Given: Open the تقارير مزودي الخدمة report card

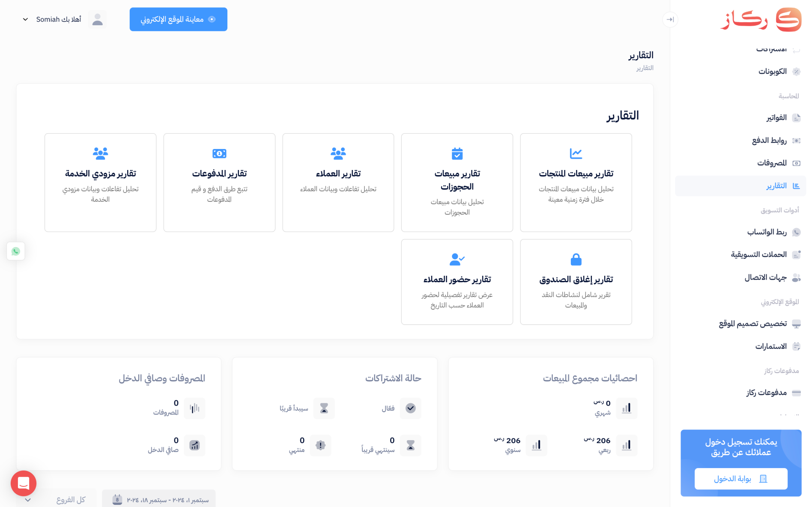Looking at the screenshot, I should pyautogui.click(x=100, y=182).
